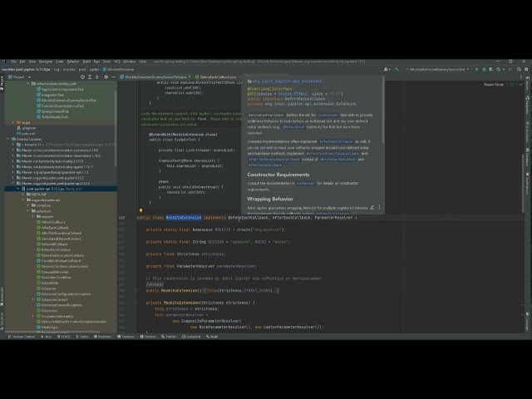Open the documentation popup three-dot menu
Image resolution: width=532 pixels, height=399 pixels.
click(379, 207)
